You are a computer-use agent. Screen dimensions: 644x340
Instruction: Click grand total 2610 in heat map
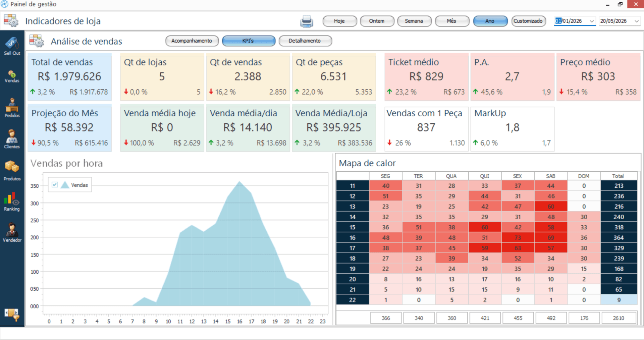pos(619,318)
